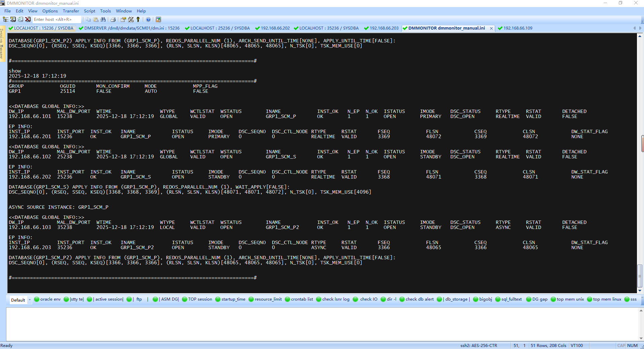Open Session Options icon
644x349 pixels.
pos(123,20)
